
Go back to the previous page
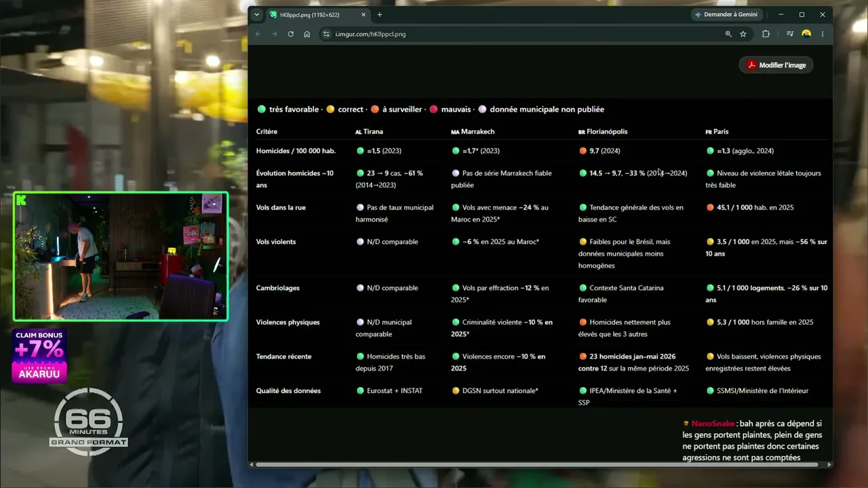pos(258,34)
